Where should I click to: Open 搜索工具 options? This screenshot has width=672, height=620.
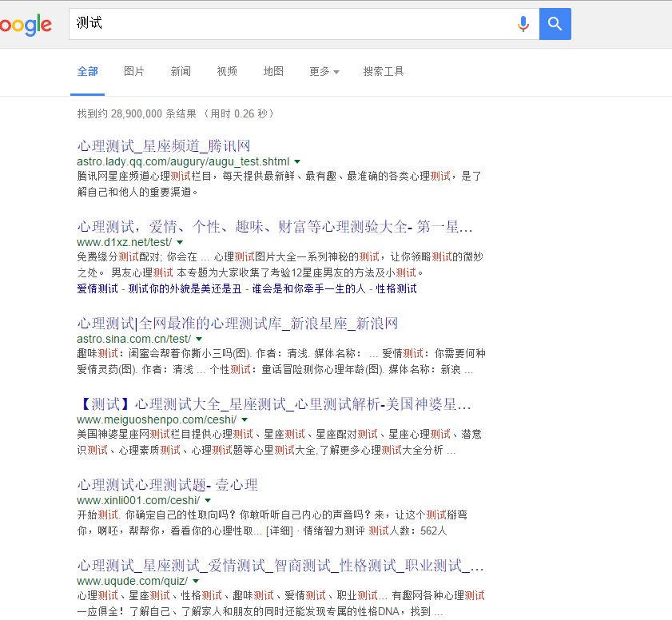383,72
